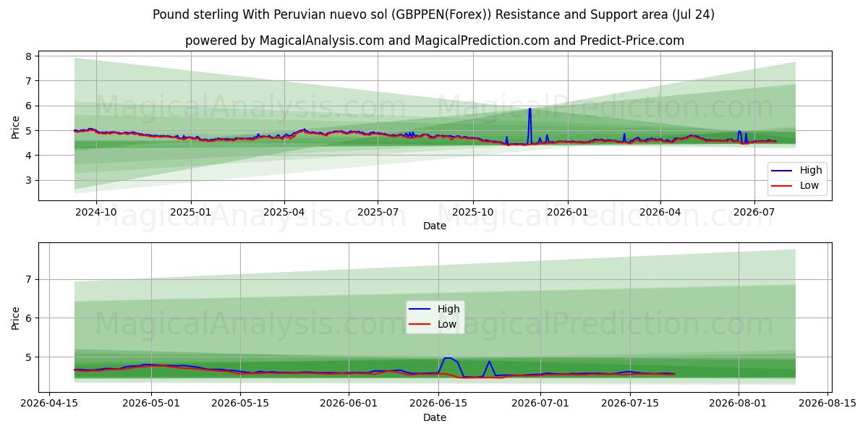Image resolution: width=868 pixels, height=434 pixels.
Task: Click the 2026-08-01 tick label on lower chart
Action: tap(739, 404)
